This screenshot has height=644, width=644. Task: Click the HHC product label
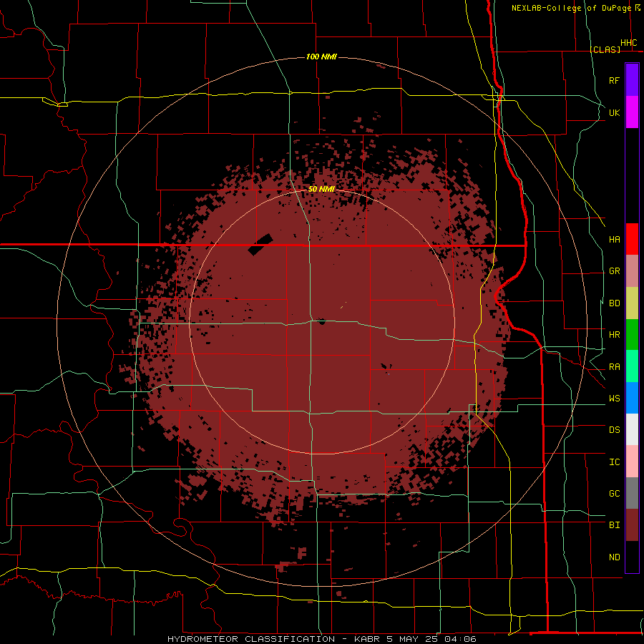(x=629, y=43)
